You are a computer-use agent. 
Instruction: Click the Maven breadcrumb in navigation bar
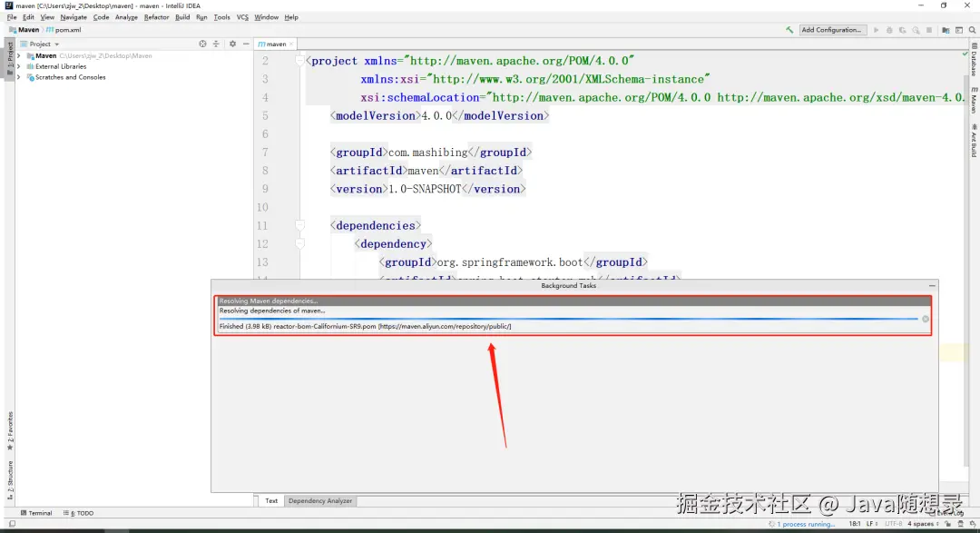tap(24, 30)
